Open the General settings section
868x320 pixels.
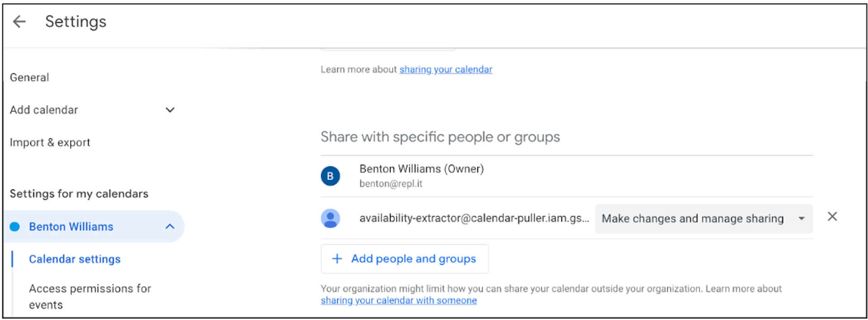[x=29, y=77]
